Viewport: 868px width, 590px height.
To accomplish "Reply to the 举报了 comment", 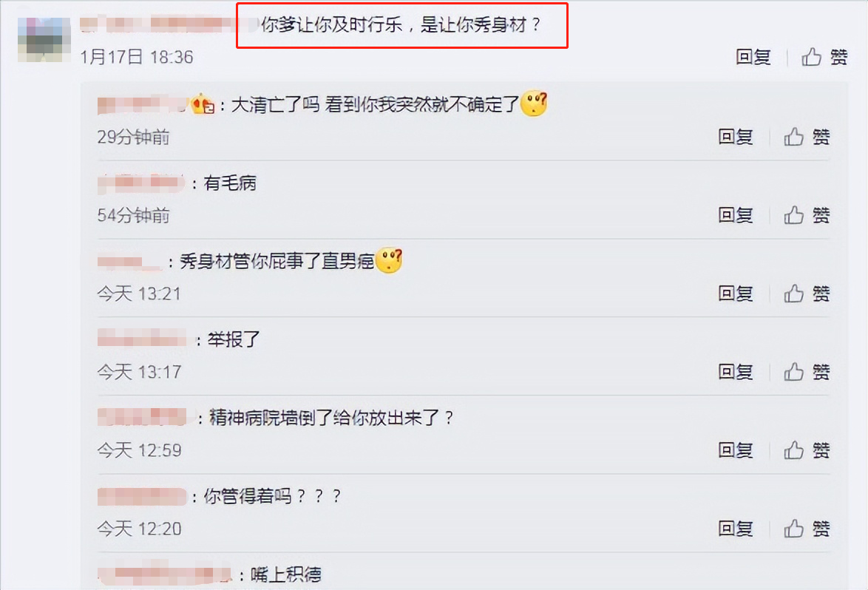I will (x=736, y=372).
